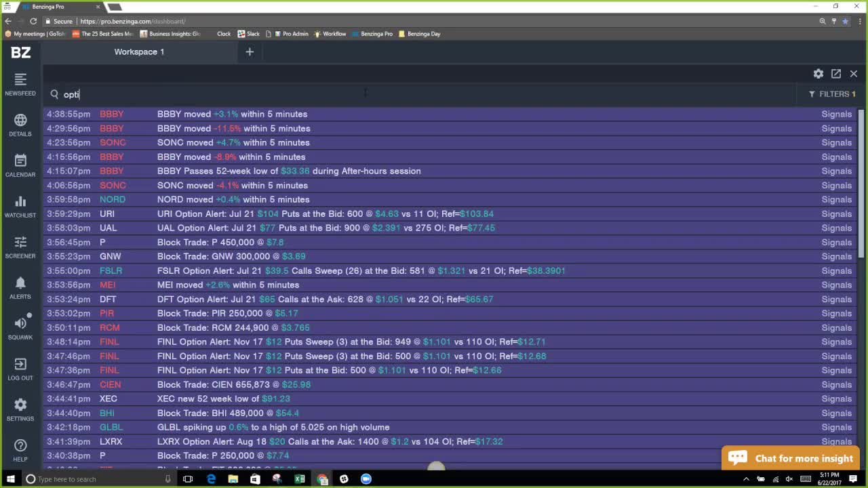Add a new workspace with plus icon
The image size is (868, 488).
[x=250, y=52]
